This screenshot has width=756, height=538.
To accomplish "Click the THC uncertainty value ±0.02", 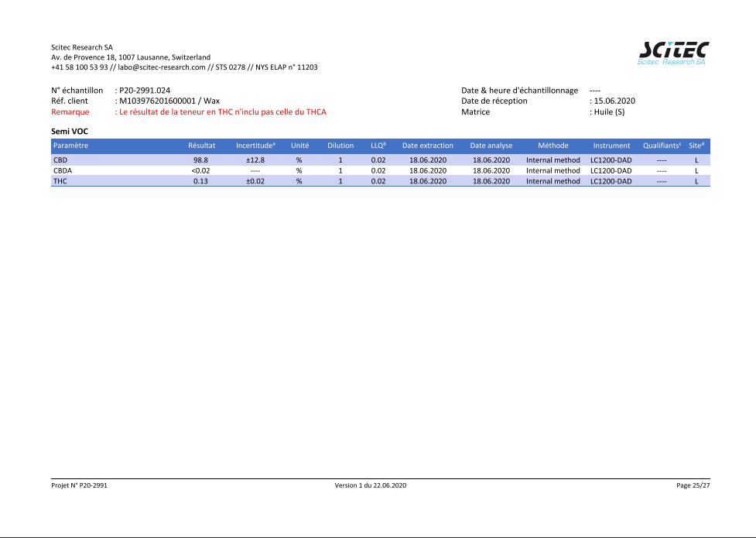I will (x=255, y=181).
